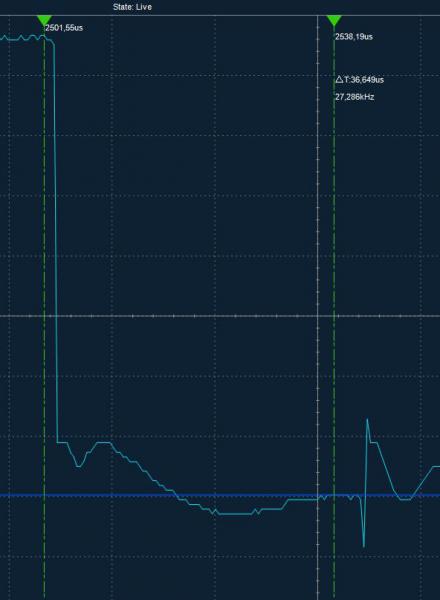The height and width of the screenshot is (600, 440).
Task: Click the positive spike peak of waveform
Action: tap(367, 420)
